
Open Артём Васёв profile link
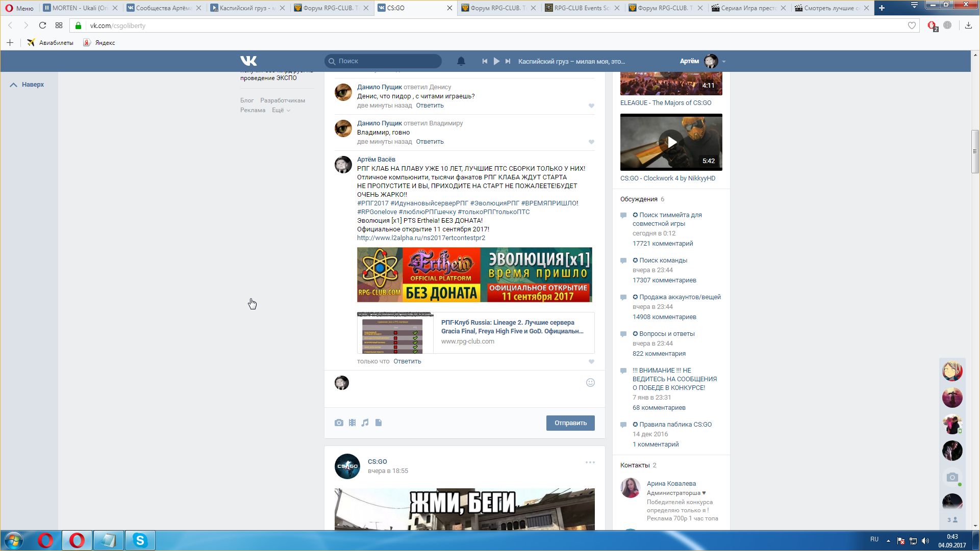376,160
